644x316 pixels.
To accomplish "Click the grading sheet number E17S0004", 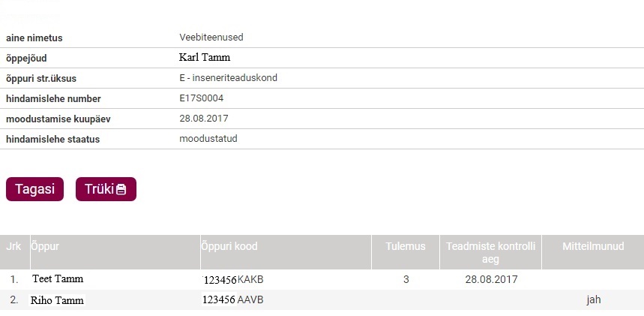I will click(201, 98).
